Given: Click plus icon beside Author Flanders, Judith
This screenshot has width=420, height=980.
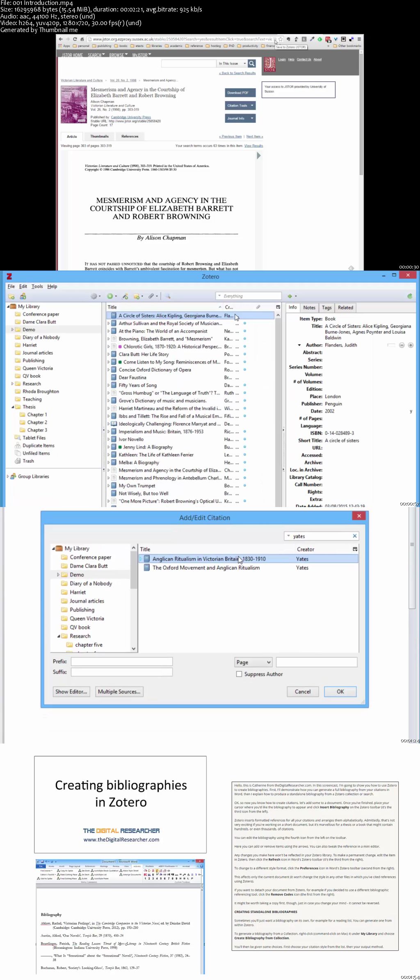Looking at the screenshot, I should click(x=411, y=345).
